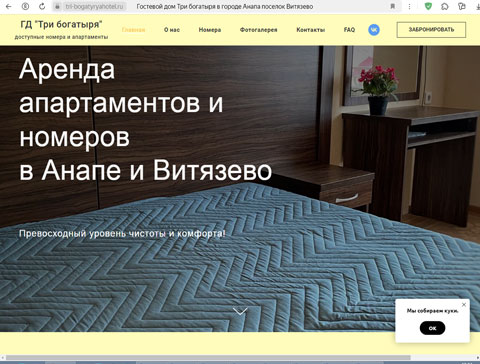Open the Контакты menu item
This screenshot has height=364, width=480.
[x=310, y=30]
